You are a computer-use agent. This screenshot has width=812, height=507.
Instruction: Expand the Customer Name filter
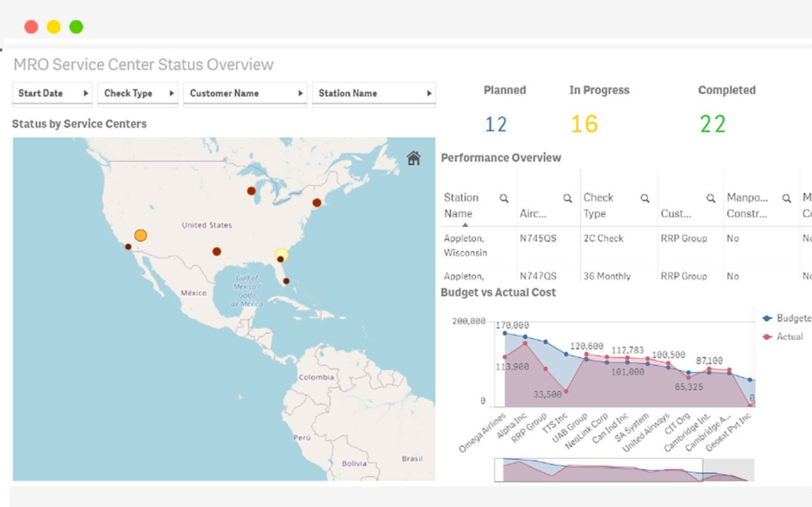click(x=245, y=93)
